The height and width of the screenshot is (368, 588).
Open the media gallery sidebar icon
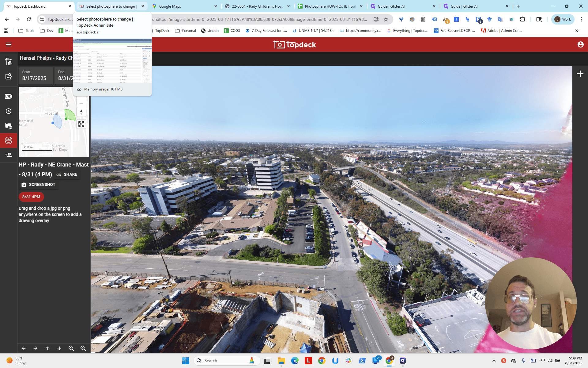[9, 126]
